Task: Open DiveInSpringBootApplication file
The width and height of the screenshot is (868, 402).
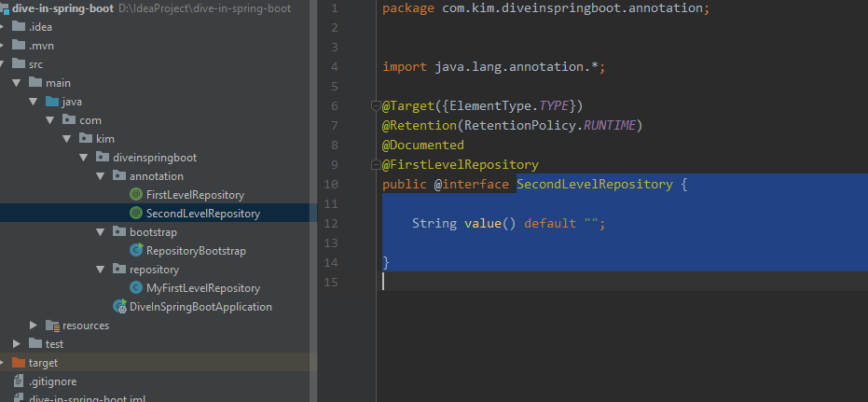Action: [x=200, y=307]
